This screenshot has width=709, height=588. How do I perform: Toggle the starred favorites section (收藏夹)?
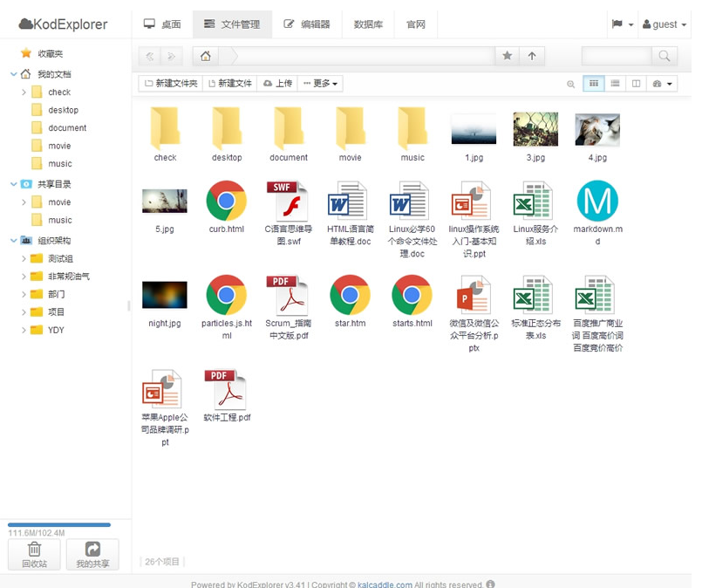[x=50, y=52]
